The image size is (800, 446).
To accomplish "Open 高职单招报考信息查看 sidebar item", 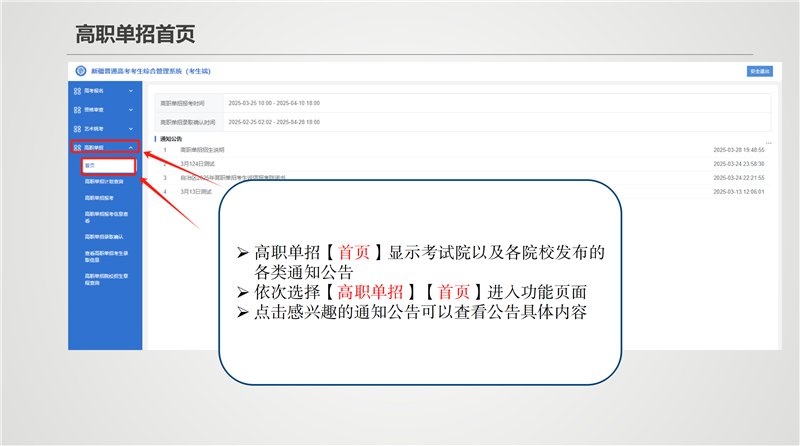I will point(104,217).
